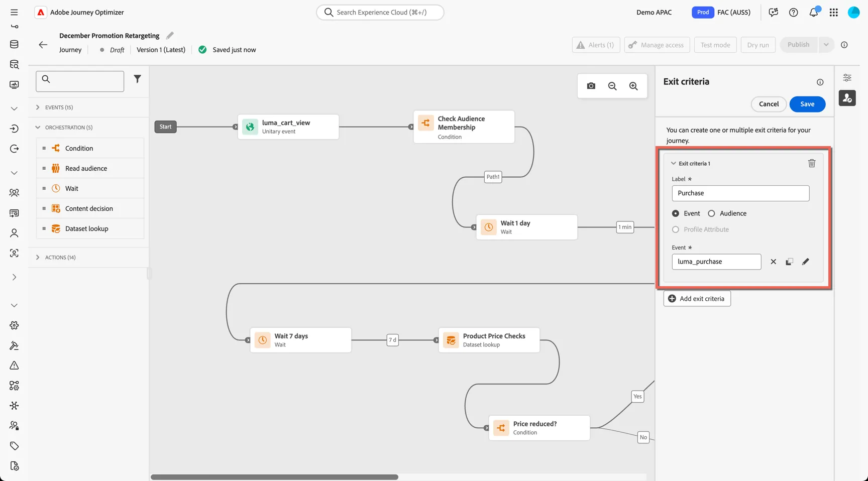Viewport: 868px width, 481px height.
Task: Select the Audience radio button
Action: 711,213
